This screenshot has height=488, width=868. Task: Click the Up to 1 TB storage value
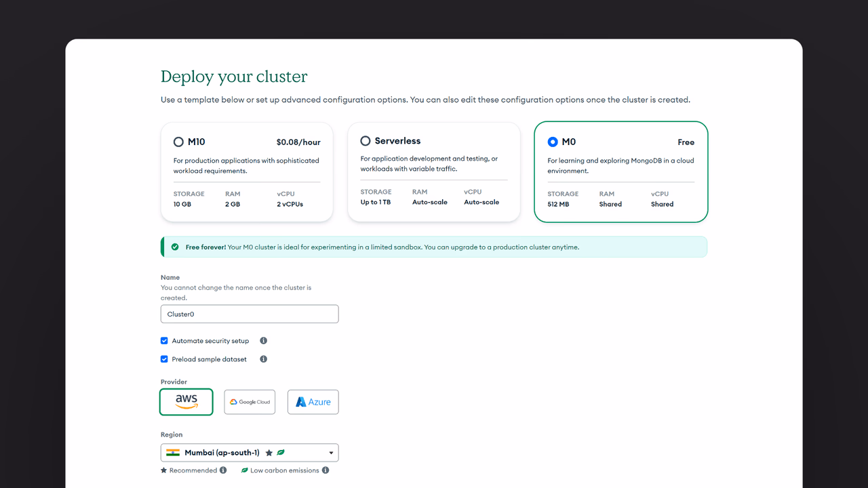pos(376,202)
